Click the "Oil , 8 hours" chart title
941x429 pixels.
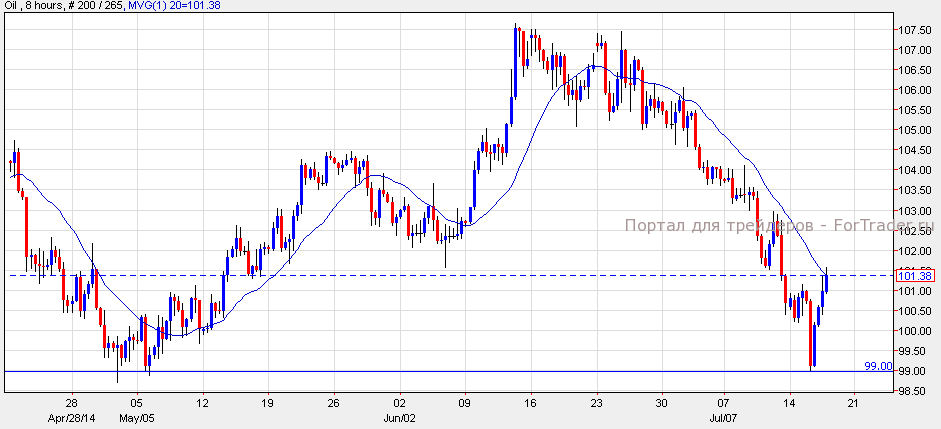(x=31, y=7)
